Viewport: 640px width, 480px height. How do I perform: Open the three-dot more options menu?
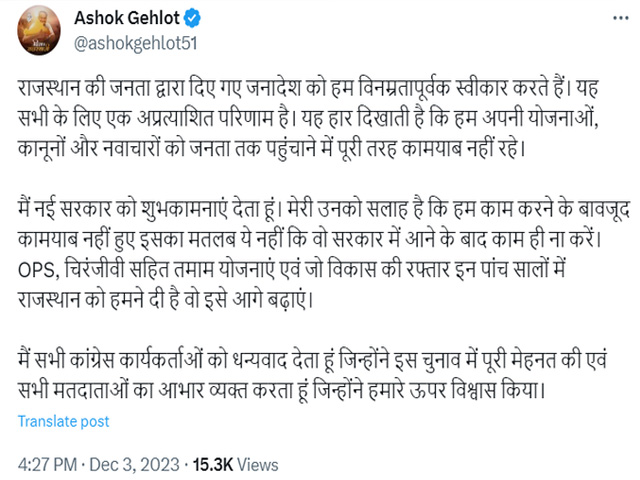click(x=621, y=18)
